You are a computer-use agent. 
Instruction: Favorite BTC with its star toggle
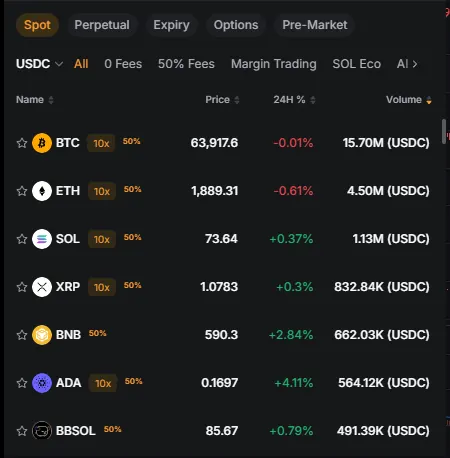(x=22, y=143)
